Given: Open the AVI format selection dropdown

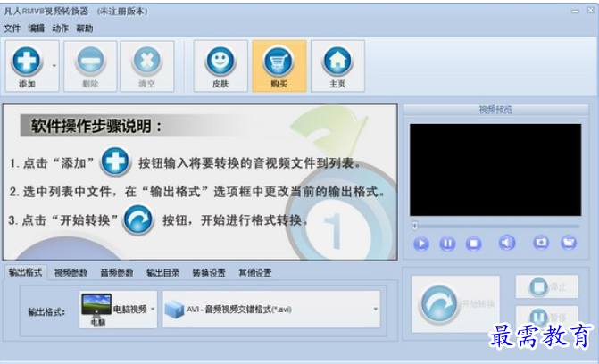Looking at the screenshot, I should tap(271, 310).
